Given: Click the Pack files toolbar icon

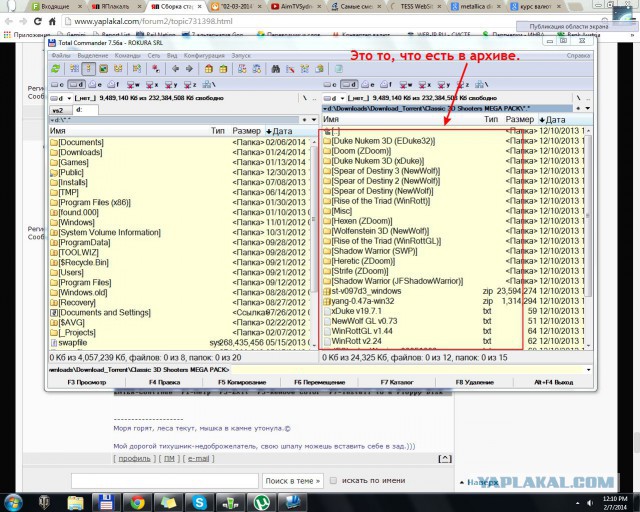Looking at the screenshot, I should (x=209, y=69).
